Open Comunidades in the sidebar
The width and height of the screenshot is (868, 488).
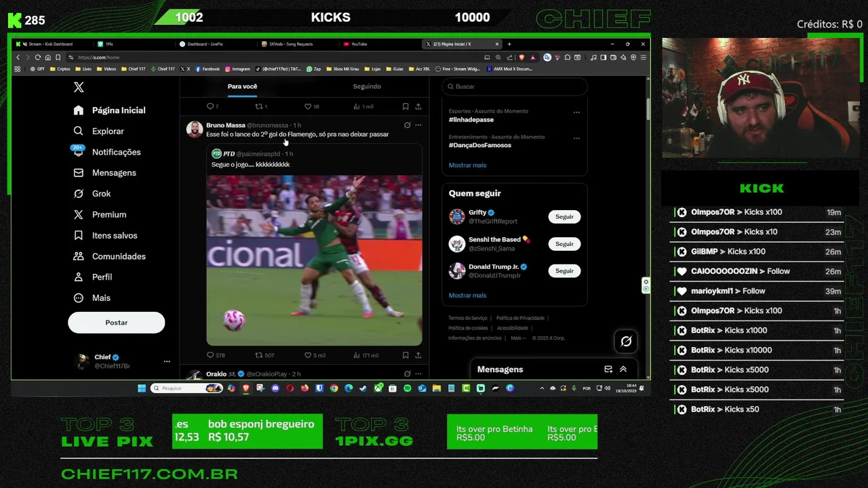point(109,257)
